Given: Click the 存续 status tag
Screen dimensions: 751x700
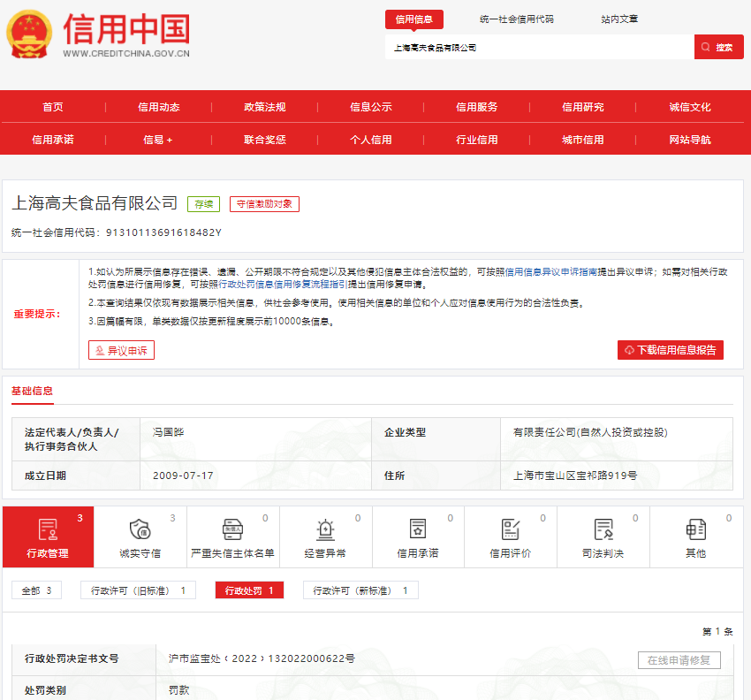Looking at the screenshot, I should (x=203, y=204).
